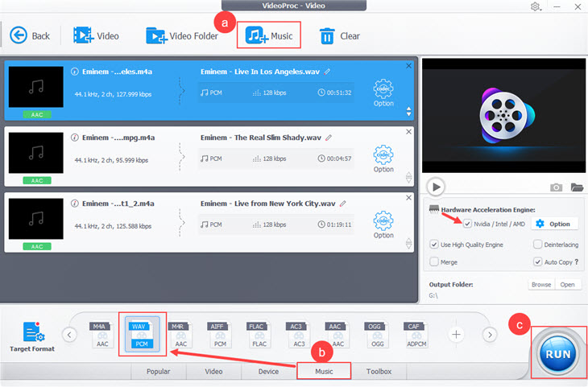Switch to Popular tab
The width and height of the screenshot is (588, 387).
158,371
